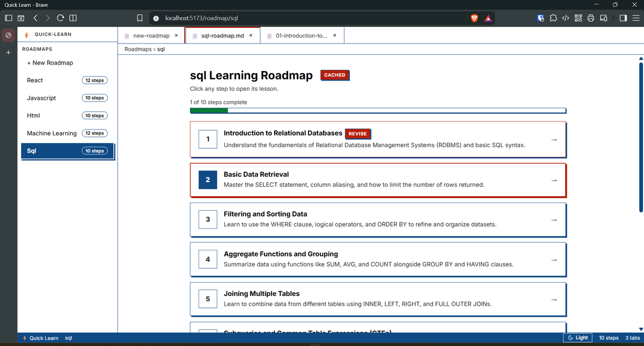Click the step number 2 box
Image resolution: width=644 pixels, height=346 pixels.
click(208, 179)
